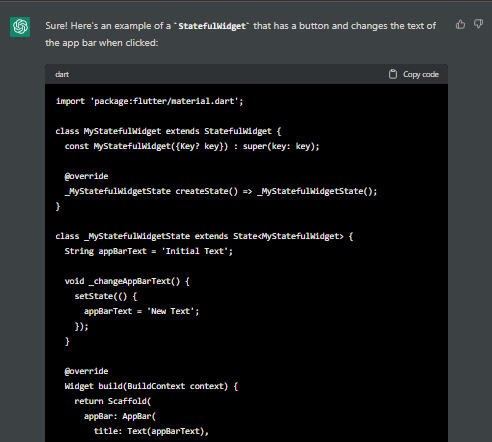Image resolution: width=492 pixels, height=442 pixels.
Task: Click the title: Text(appBarText) line
Action: (x=151, y=431)
